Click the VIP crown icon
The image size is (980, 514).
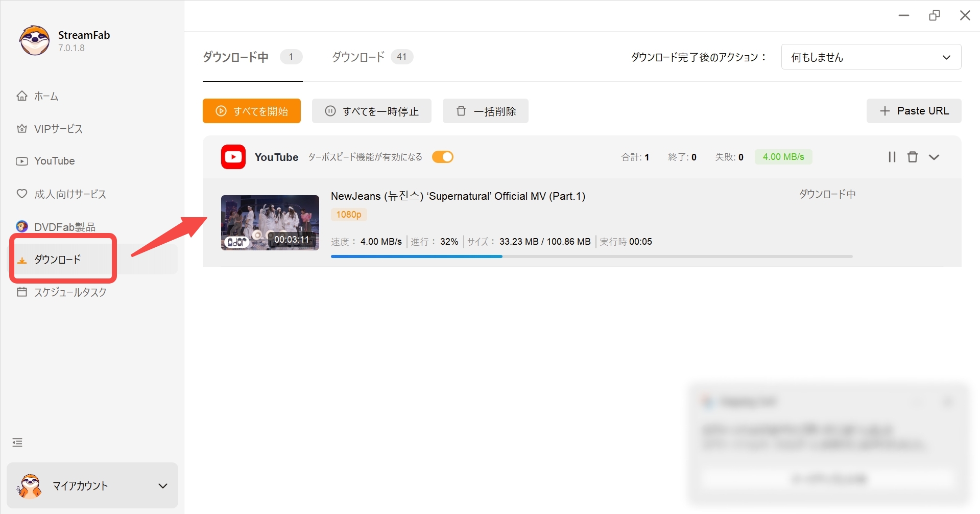[22, 128]
